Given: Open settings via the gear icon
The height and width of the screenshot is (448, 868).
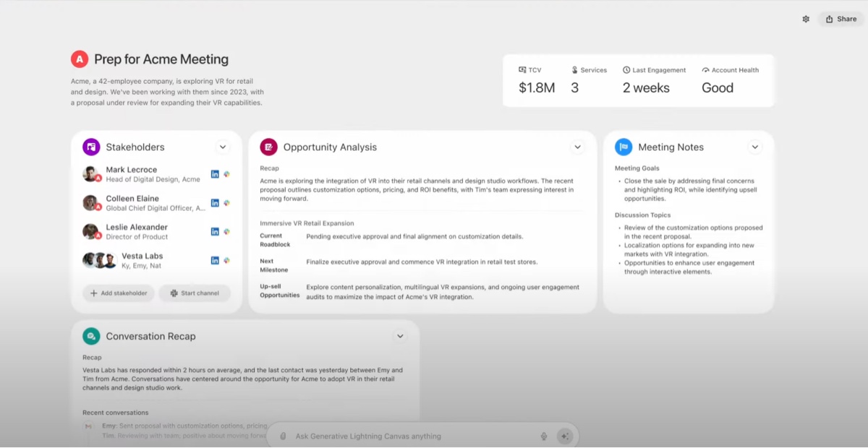Looking at the screenshot, I should (806, 20).
